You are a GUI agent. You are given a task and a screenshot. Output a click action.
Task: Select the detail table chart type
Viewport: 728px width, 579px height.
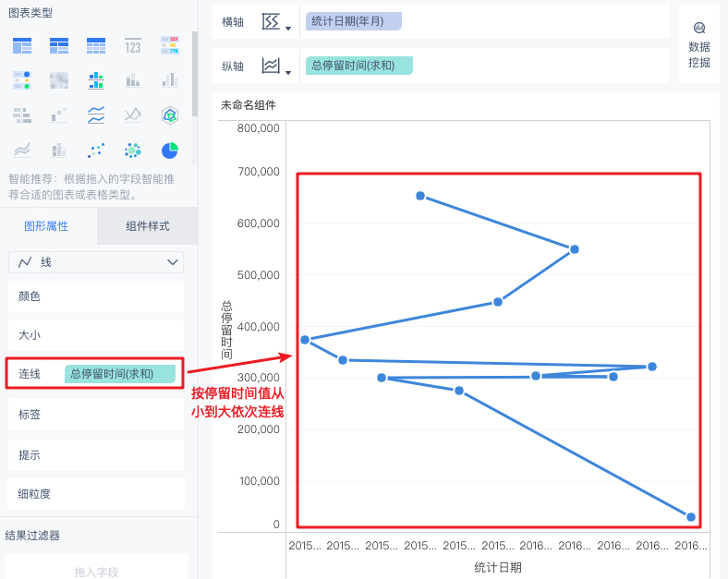[x=96, y=46]
